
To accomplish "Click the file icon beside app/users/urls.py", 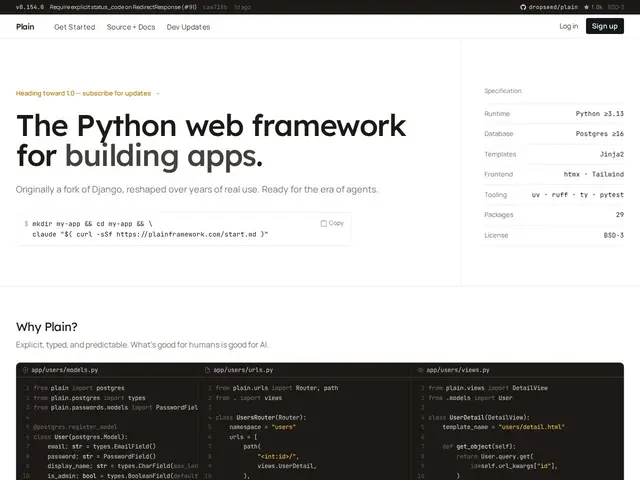I will click(x=207, y=370).
